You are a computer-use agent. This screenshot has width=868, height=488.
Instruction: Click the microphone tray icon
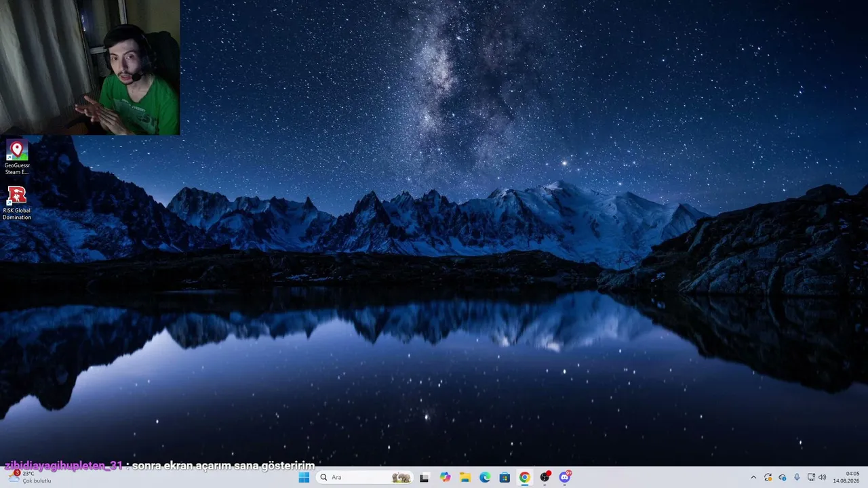[797, 477]
